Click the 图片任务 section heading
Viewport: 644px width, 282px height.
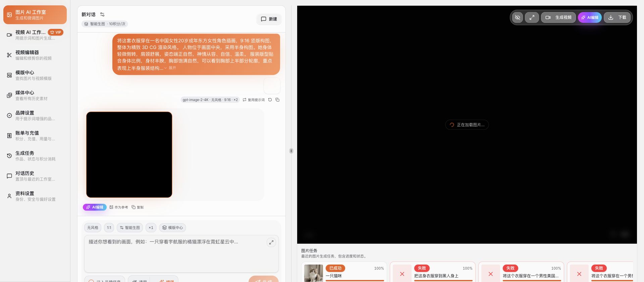pos(309,250)
